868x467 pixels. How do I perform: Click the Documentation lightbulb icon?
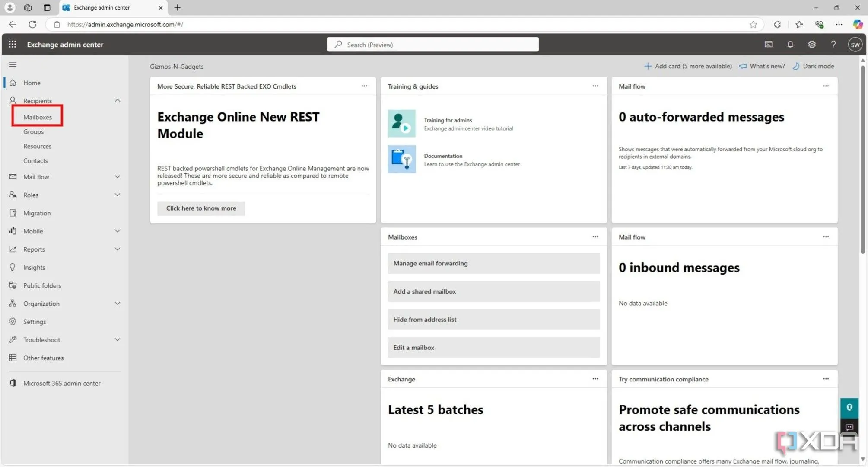coord(401,160)
